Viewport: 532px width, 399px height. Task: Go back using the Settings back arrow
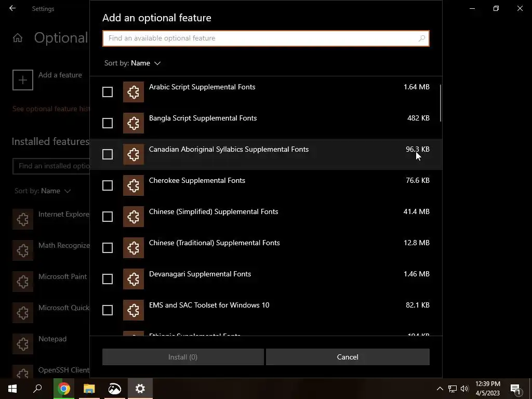tap(12, 8)
